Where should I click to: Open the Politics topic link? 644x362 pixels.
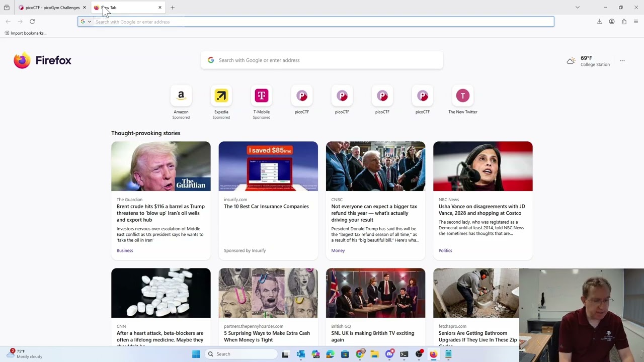tap(445, 250)
